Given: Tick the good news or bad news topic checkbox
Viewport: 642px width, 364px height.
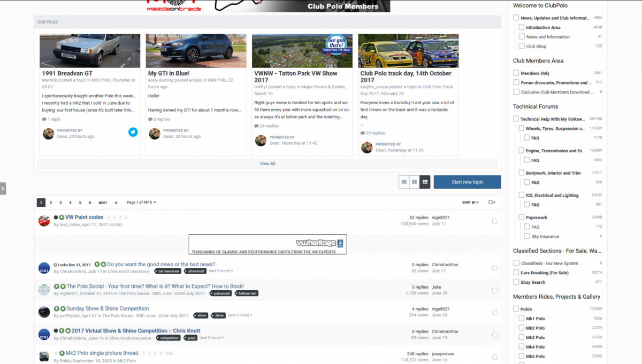Looking at the screenshot, I should (x=495, y=268).
